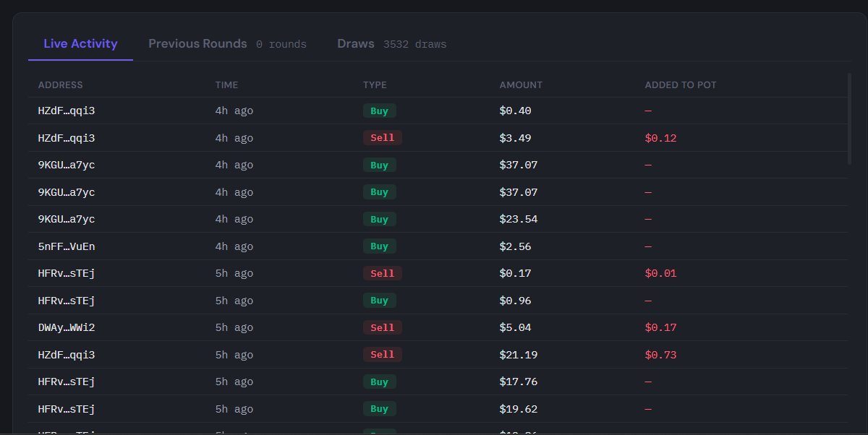Image resolution: width=868 pixels, height=435 pixels.
Task: Click the $17.76 amount
Action: [x=519, y=382]
